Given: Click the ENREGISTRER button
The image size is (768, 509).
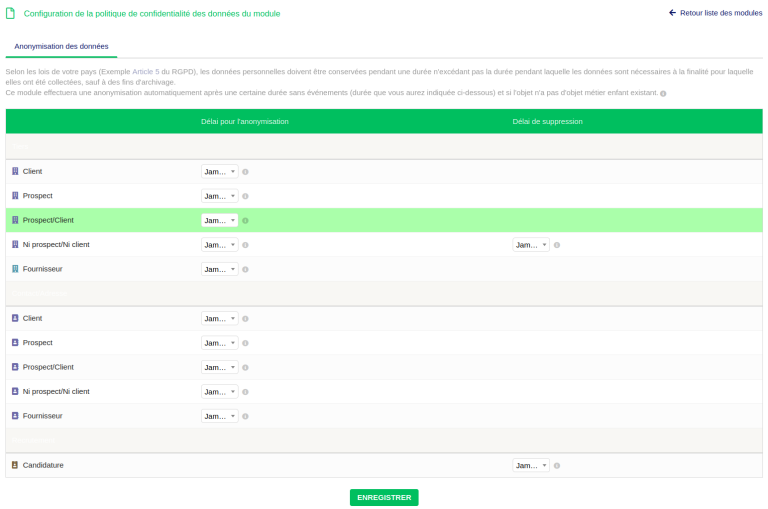Looking at the screenshot, I should click(384, 497).
